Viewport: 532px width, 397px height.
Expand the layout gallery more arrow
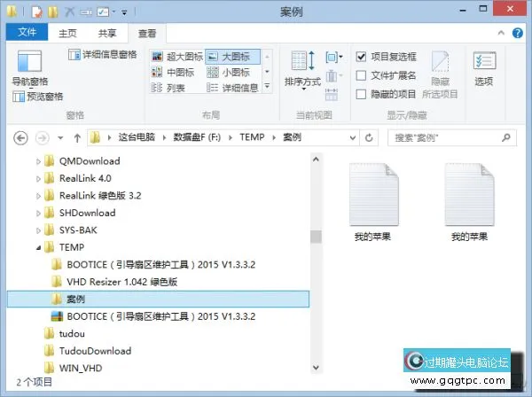(x=267, y=87)
